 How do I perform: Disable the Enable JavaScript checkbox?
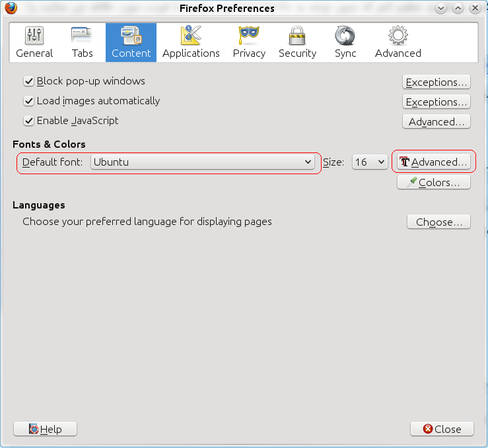[28, 121]
